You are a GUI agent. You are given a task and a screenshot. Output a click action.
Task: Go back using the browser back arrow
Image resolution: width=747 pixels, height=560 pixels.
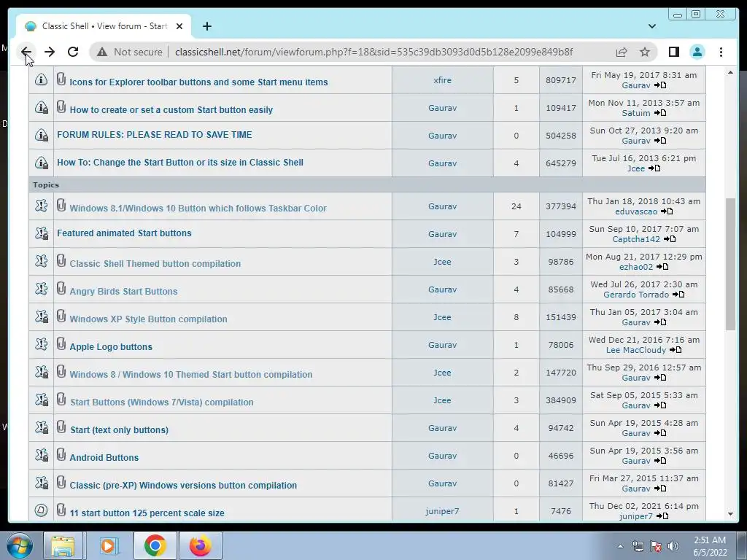click(x=26, y=52)
